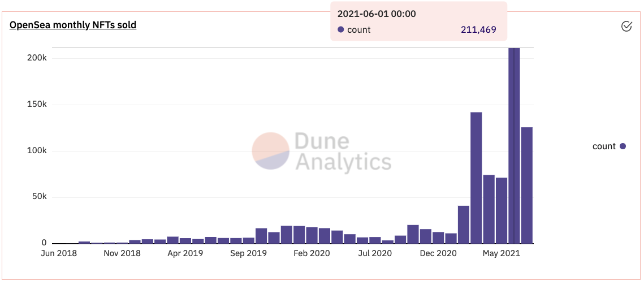Viewport: 644px width, 281px height.
Task: Click the Jul 2020 x-axis label
Action: [375, 253]
